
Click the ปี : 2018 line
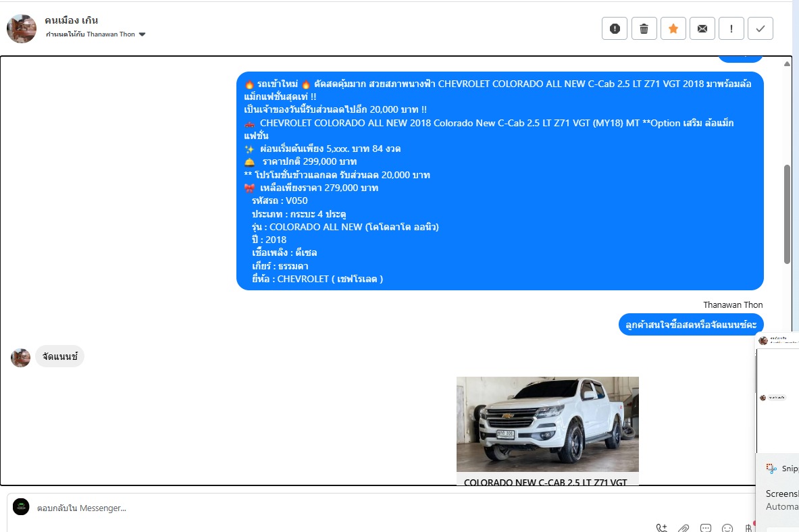[269, 240]
